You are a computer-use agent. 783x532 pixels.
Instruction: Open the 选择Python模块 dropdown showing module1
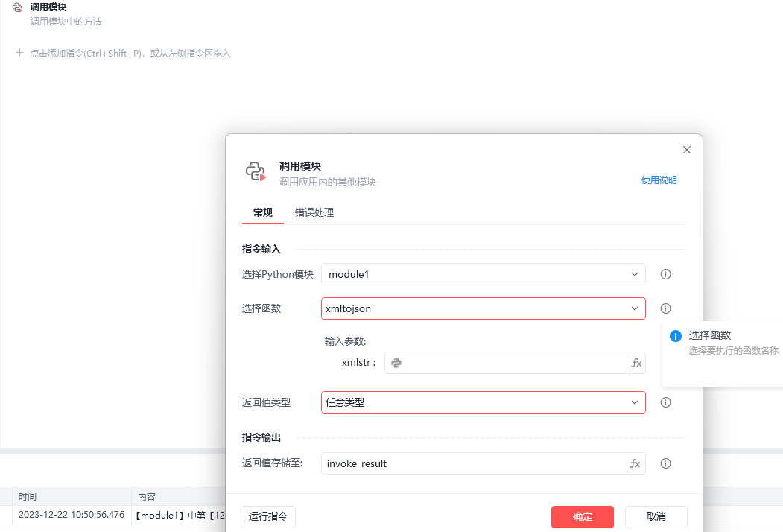[483, 274]
